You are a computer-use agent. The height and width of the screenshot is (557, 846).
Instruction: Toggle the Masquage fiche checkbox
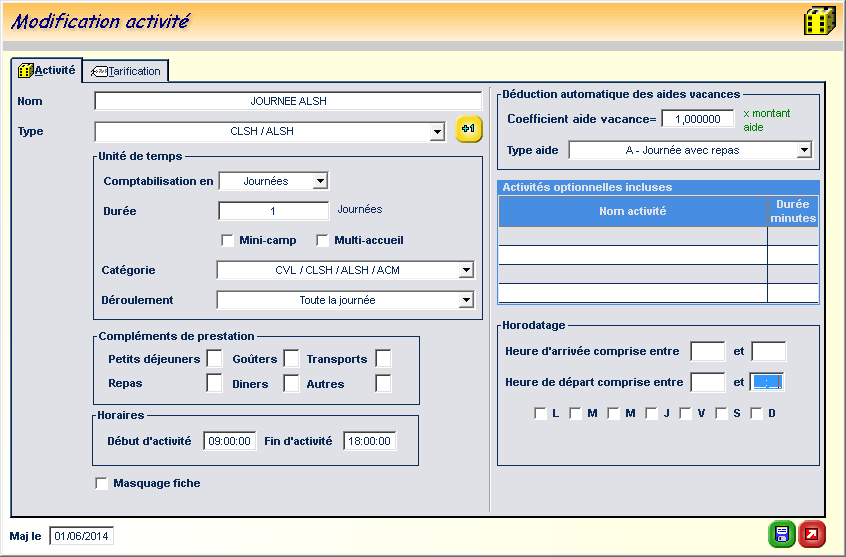(101, 484)
